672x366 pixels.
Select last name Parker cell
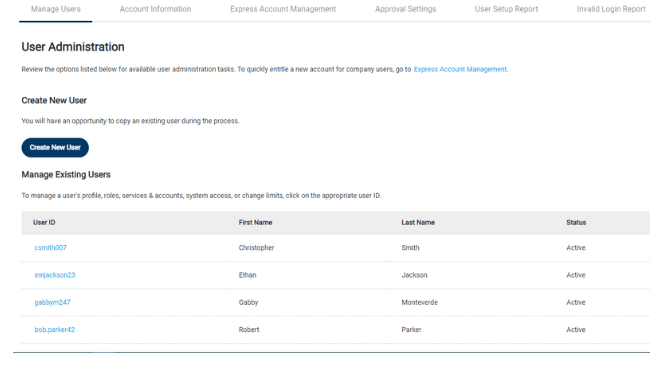pos(411,330)
